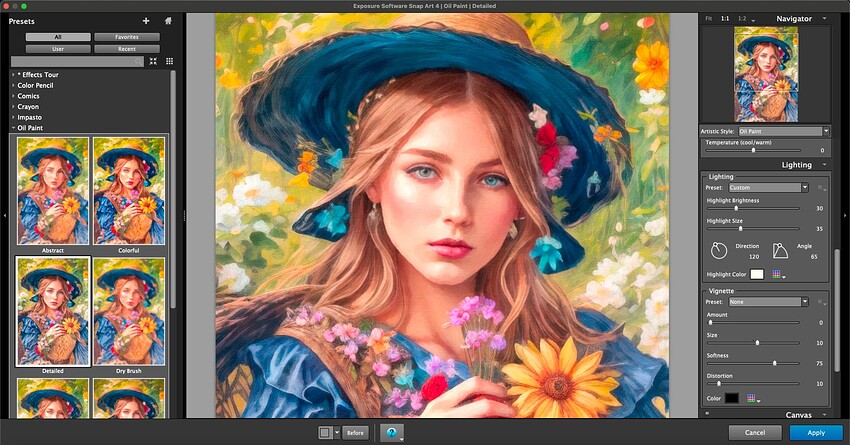Expand the Canvas panel section

pos(825,415)
